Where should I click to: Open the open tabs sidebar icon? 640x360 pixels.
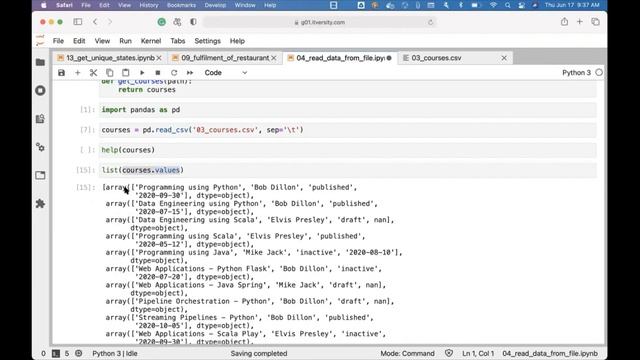coord(40,176)
